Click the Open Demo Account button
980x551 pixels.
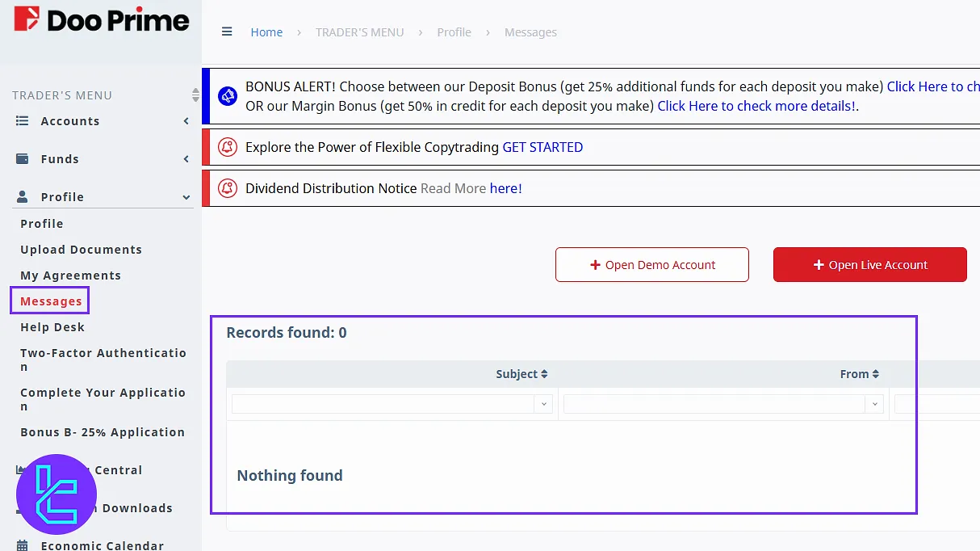pyautogui.click(x=651, y=265)
